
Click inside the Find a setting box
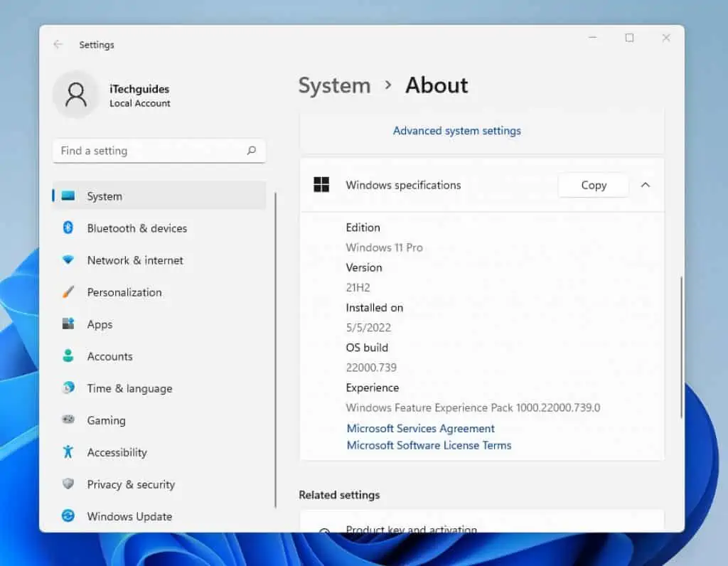tap(142, 151)
